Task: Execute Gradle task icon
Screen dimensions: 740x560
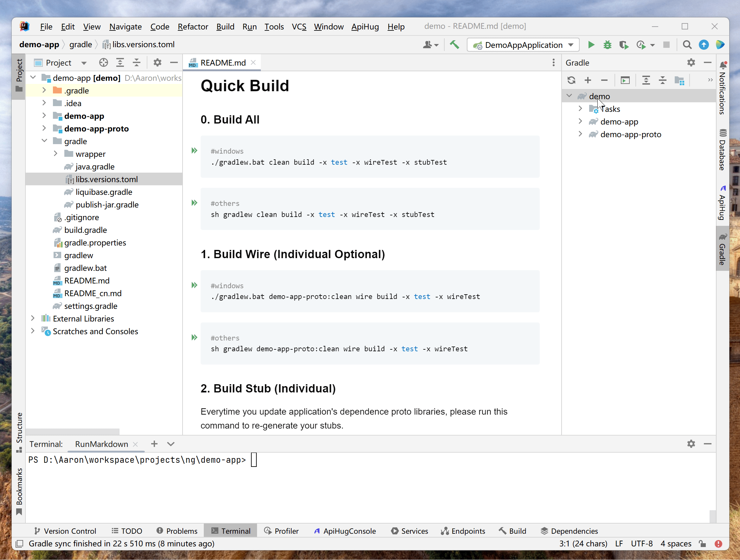Action: 625,80
